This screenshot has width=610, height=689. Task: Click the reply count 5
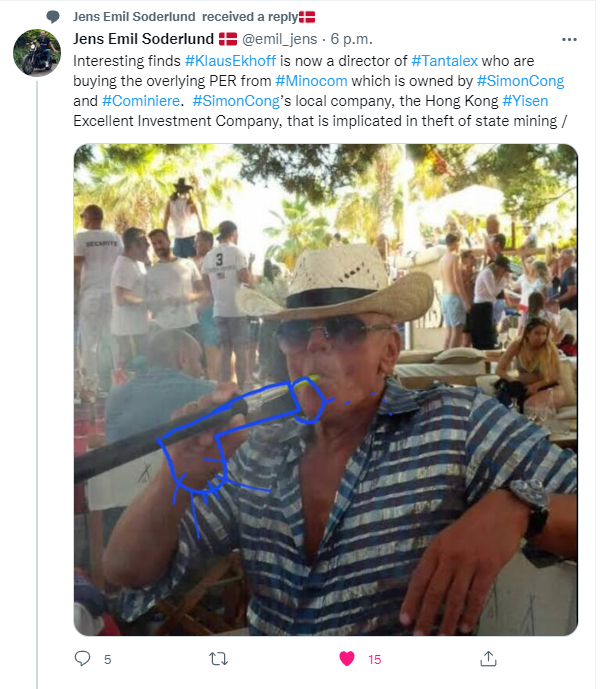107,660
